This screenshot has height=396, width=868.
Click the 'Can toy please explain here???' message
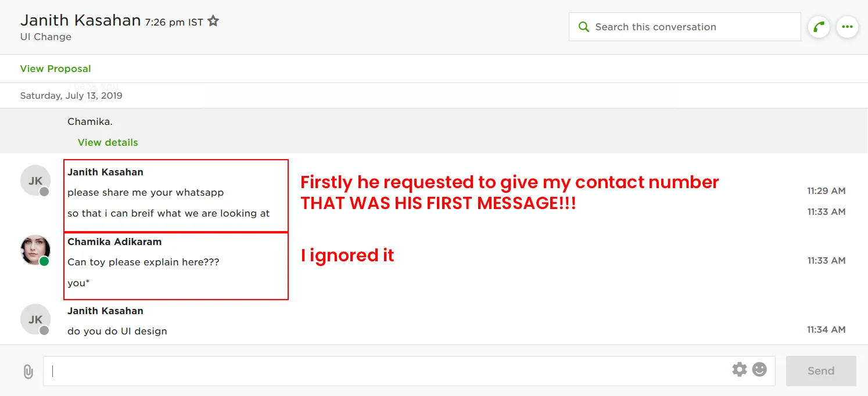tap(144, 262)
